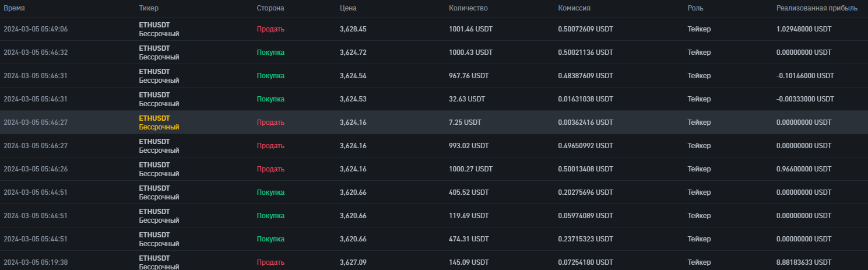Select the 1.02948000 USDT realized profit value
868x270 pixels.
click(804, 29)
